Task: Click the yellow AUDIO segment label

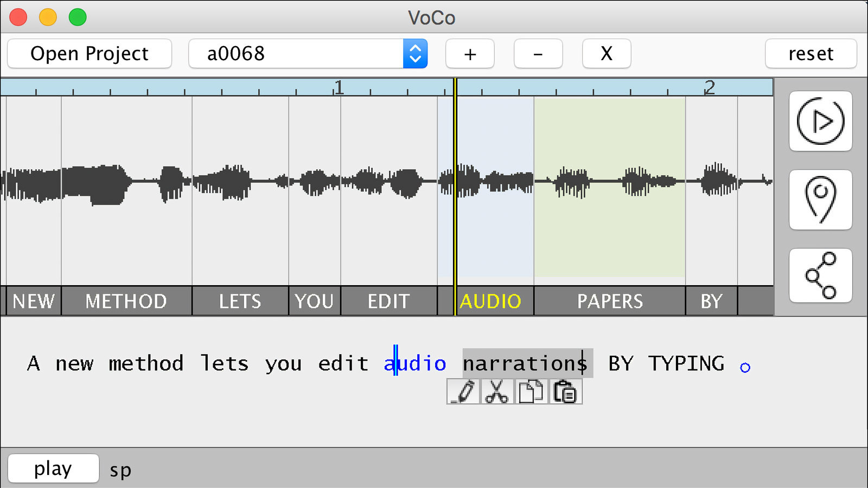Action: coord(490,301)
